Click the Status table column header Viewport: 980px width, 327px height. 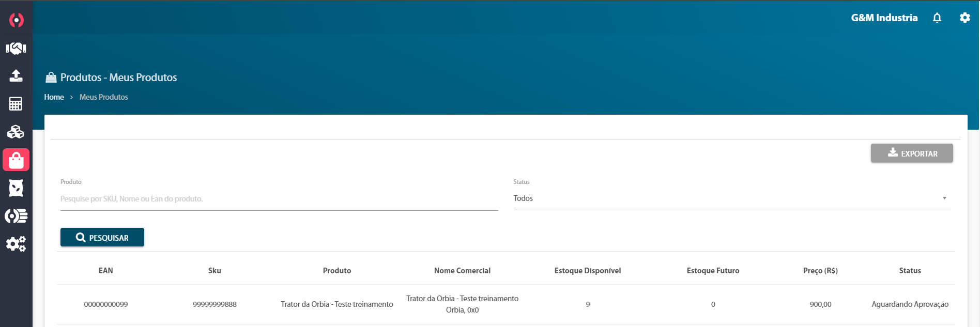pyautogui.click(x=910, y=271)
